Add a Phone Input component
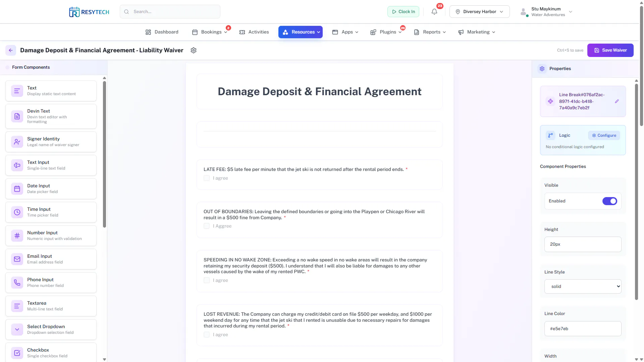This screenshot has height=362, width=644. pyautogui.click(x=51, y=283)
